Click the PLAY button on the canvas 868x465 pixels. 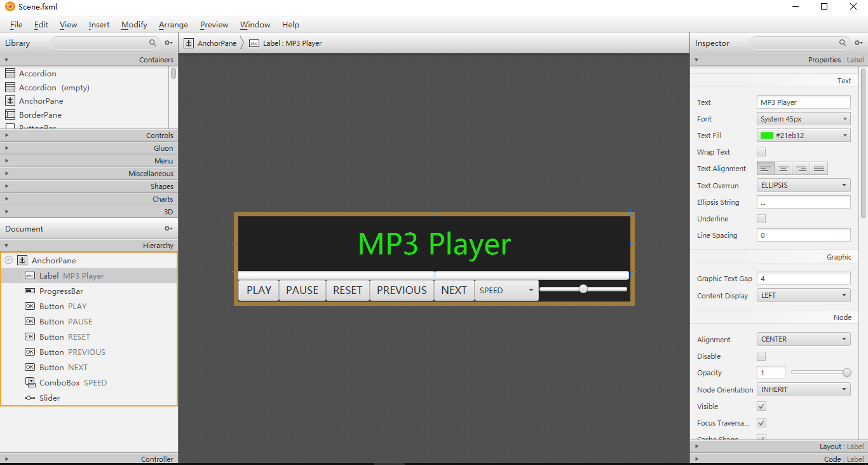pyautogui.click(x=259, y=290)
